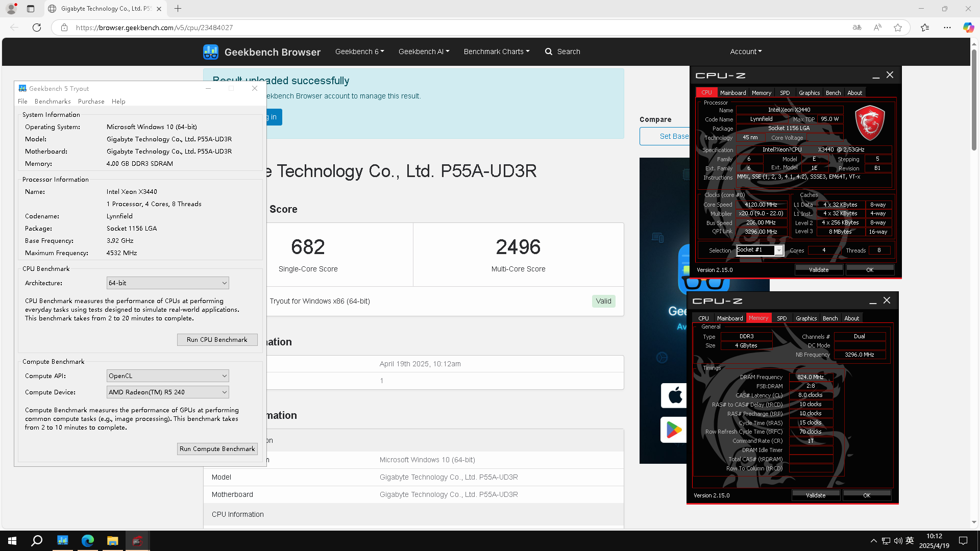Open the Compute Device Radeon dropdown

point(168,392)
